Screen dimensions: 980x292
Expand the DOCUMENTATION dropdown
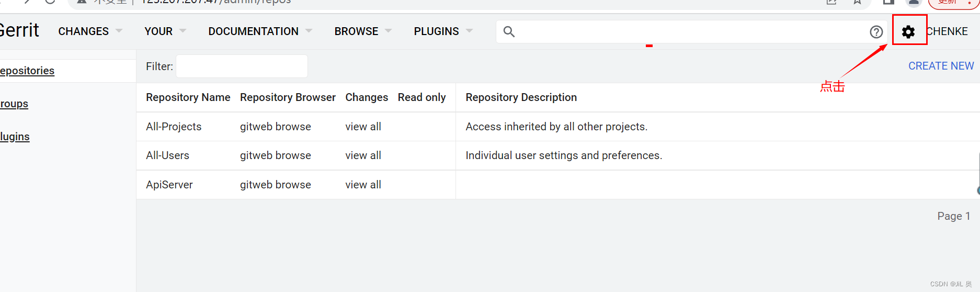click(x=260, y=31)
